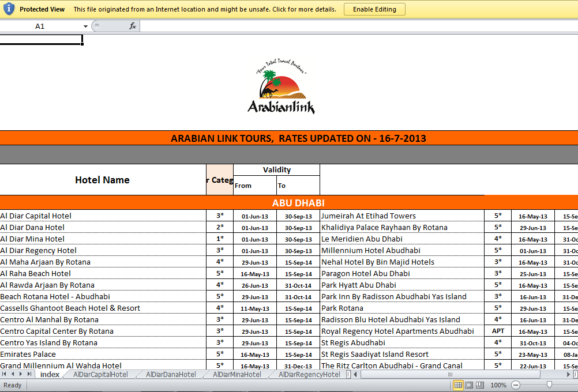Click the 11-May-13 date cell

[255, 308]
